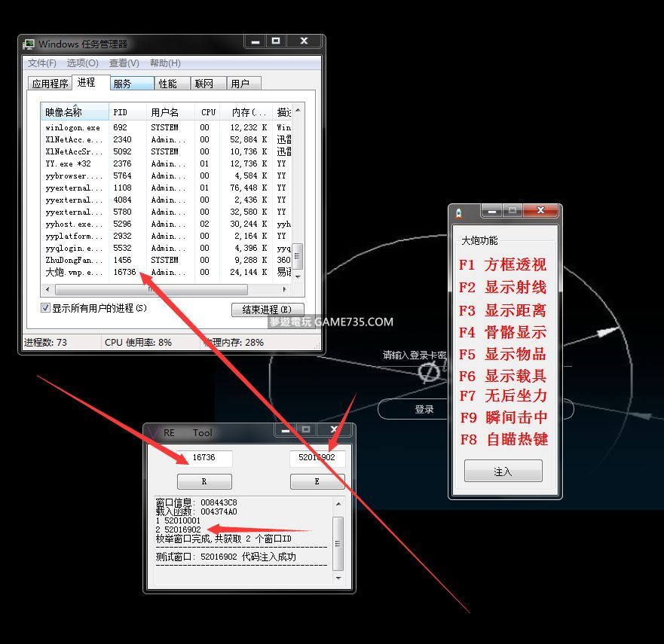The image size is (664, 644).
Task: Click the 结束进程(E) button
Action: click(268, 310)
